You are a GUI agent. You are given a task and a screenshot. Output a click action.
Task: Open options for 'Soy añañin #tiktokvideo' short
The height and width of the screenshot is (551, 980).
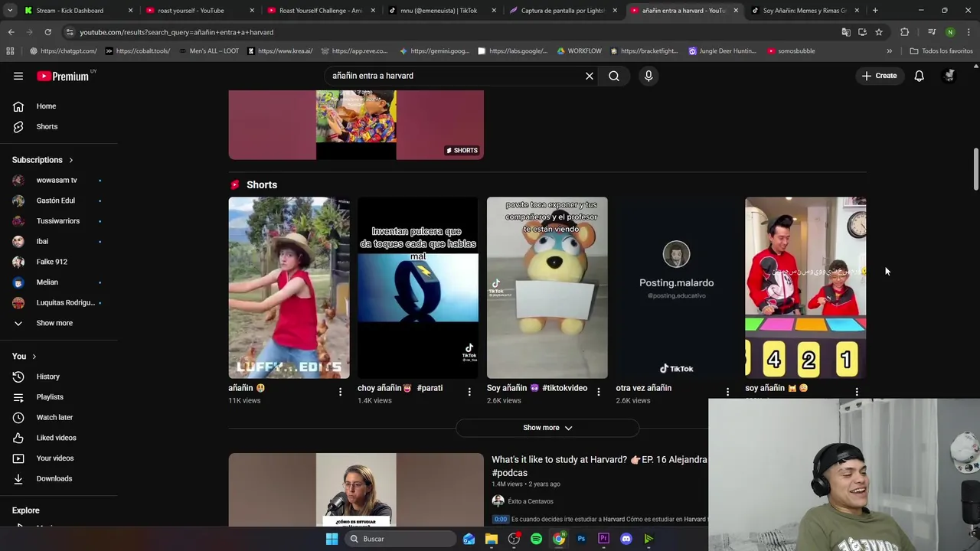pyautogui.click(x=599, y=392)
